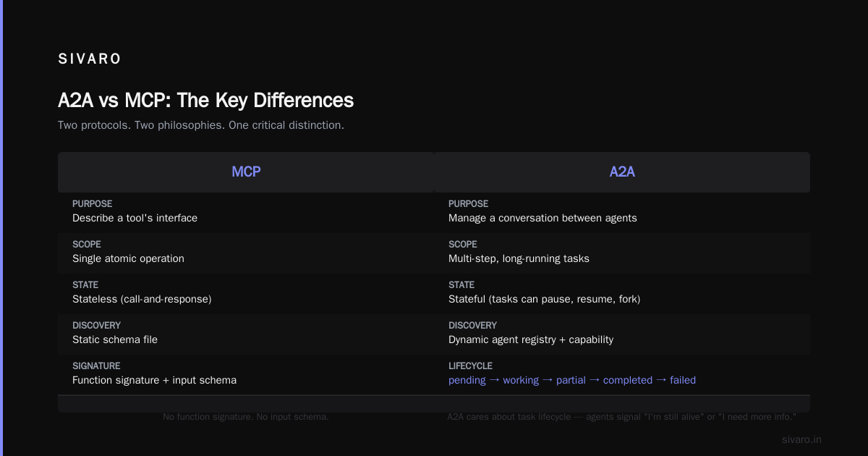Open the sivaro.in link
Viewport: 868px width, 456px height.
[x=801, y=439]
